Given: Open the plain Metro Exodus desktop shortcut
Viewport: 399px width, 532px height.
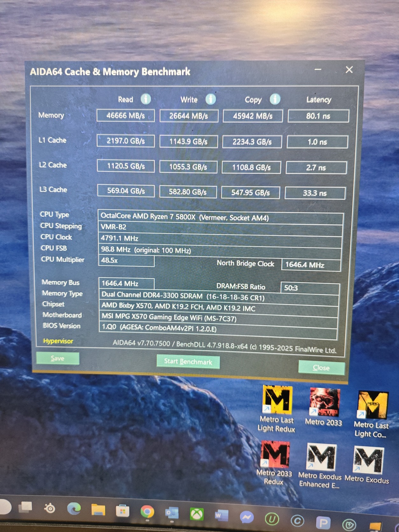Looking at the screenshot, I should coord(367,465).
